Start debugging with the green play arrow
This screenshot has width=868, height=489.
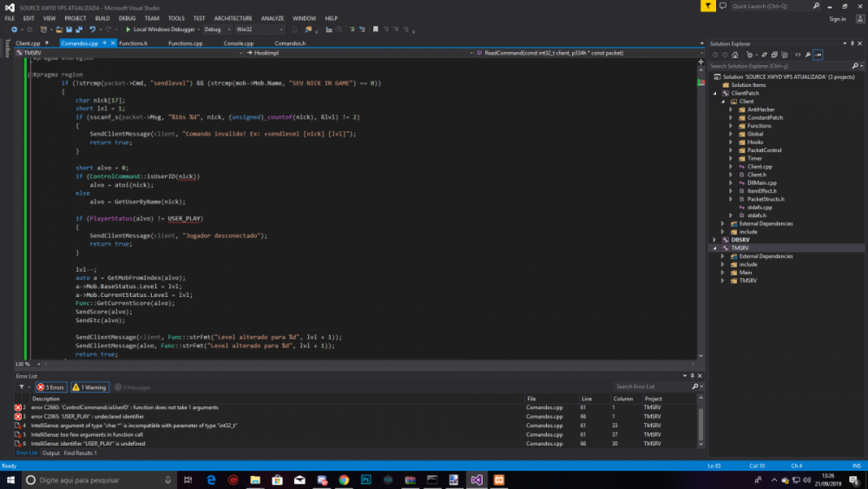128,30
